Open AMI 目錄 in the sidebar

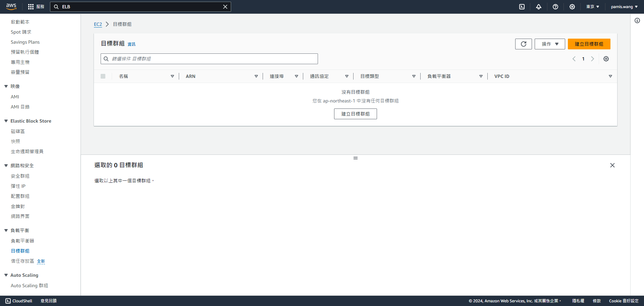tap(20, 107)
